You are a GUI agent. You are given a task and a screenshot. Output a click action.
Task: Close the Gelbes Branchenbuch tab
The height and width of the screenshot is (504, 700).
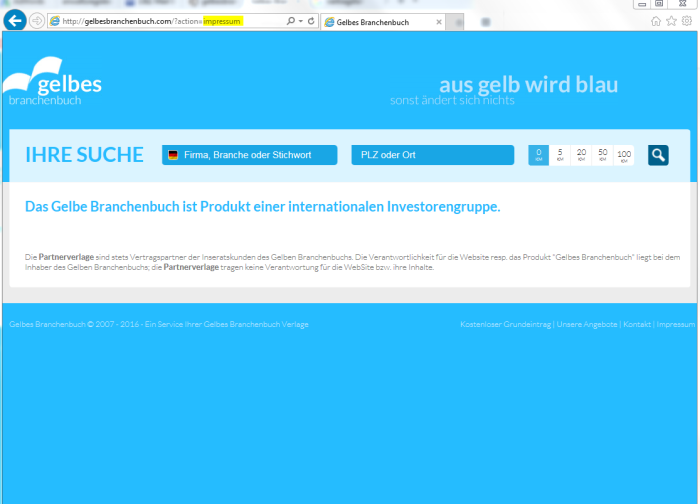click(439, 22)
